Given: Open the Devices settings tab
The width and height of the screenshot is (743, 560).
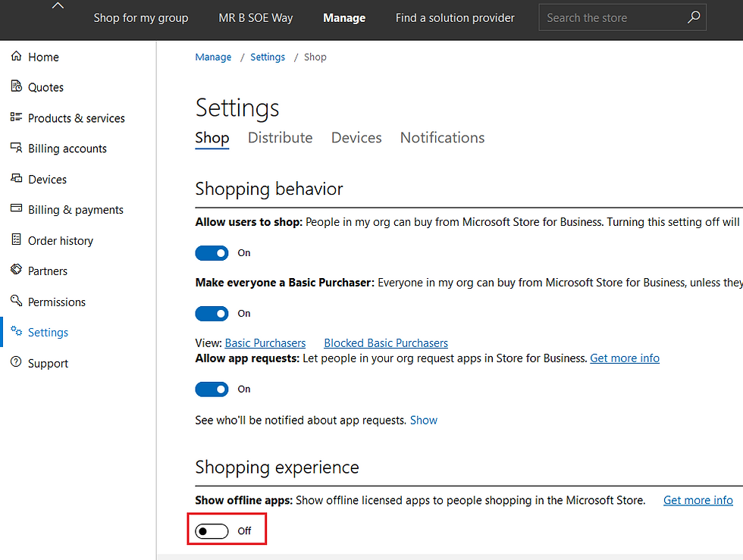Looking at the screenshot, I should (356, 138).
